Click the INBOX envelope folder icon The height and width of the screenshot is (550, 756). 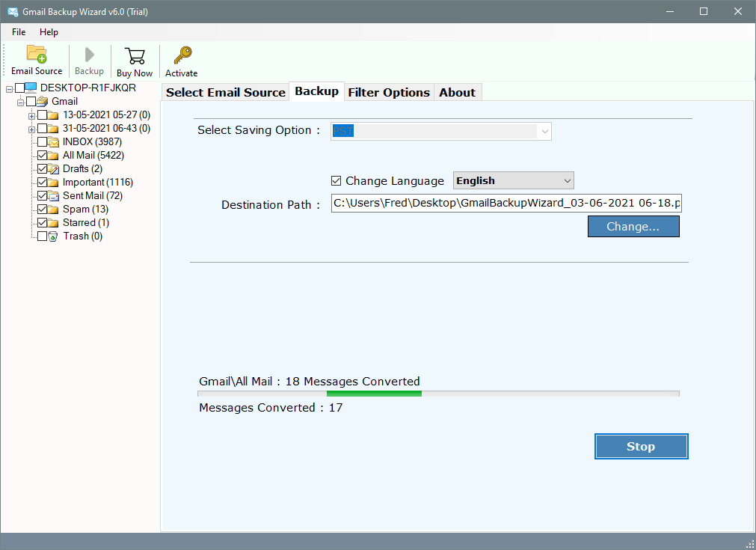[x=54, y=142]
